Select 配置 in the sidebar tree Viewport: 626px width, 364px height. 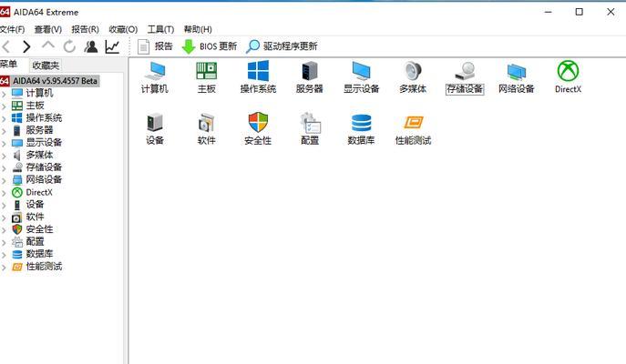click(35, 241)
